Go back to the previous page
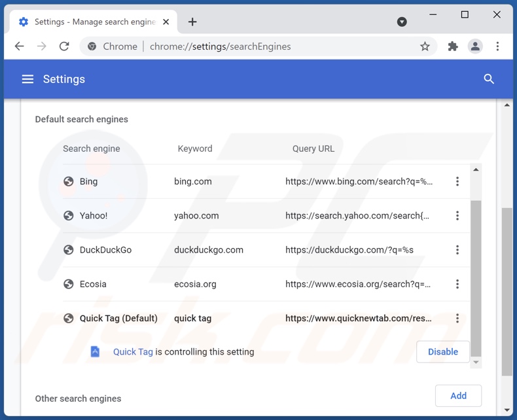Image resolution: width=517 pixels, height=420 pixels. (20, 46)
